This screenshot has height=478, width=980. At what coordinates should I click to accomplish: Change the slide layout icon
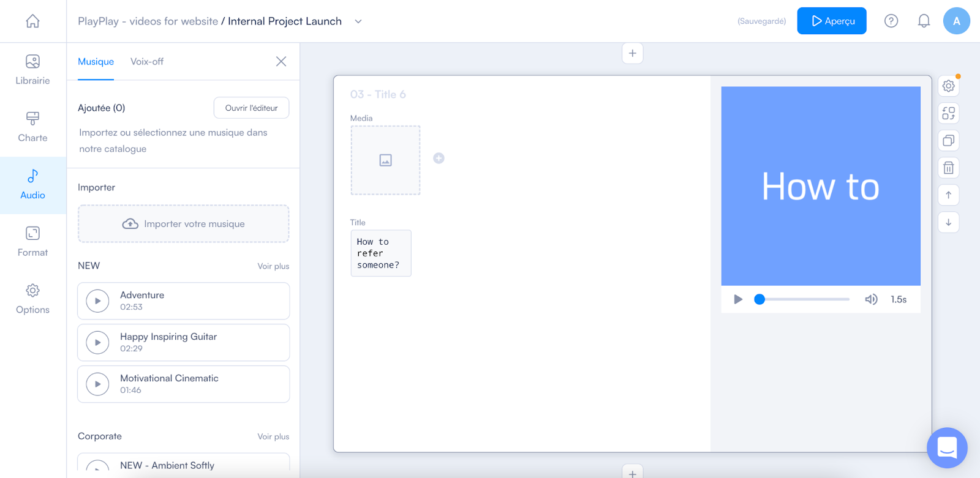click(x=948, y=113)
